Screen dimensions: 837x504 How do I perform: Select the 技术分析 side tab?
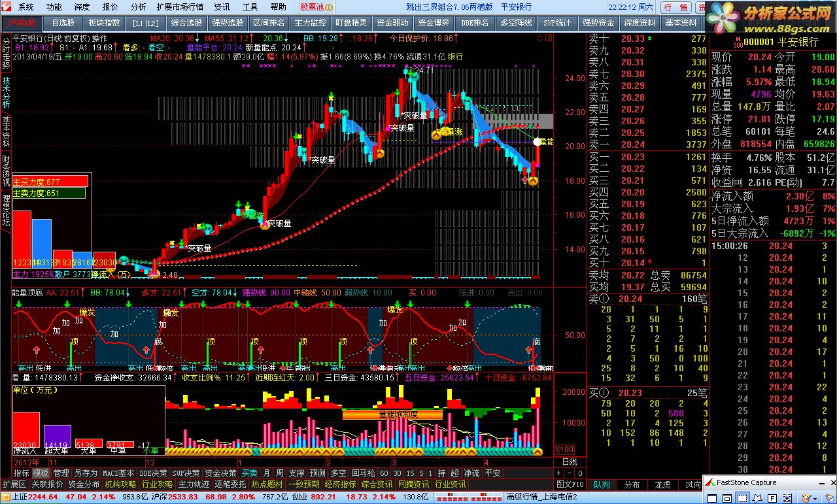pos(6,93)
